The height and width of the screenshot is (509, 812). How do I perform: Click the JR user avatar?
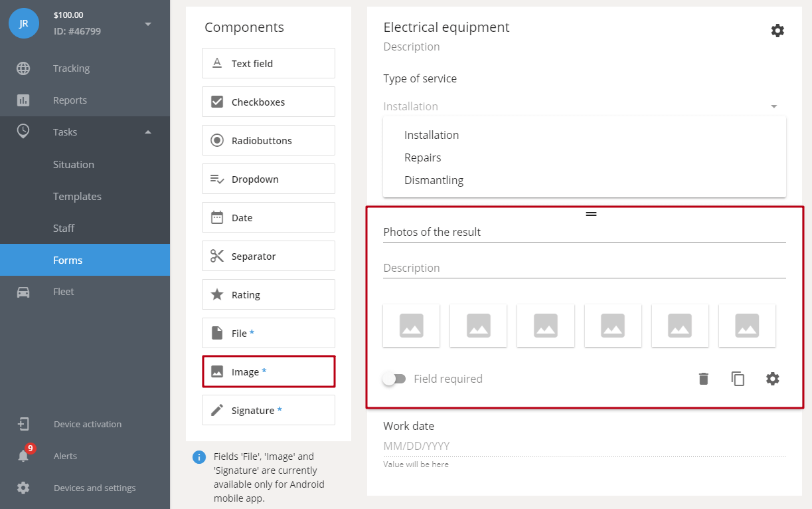(x=24, y=23)
